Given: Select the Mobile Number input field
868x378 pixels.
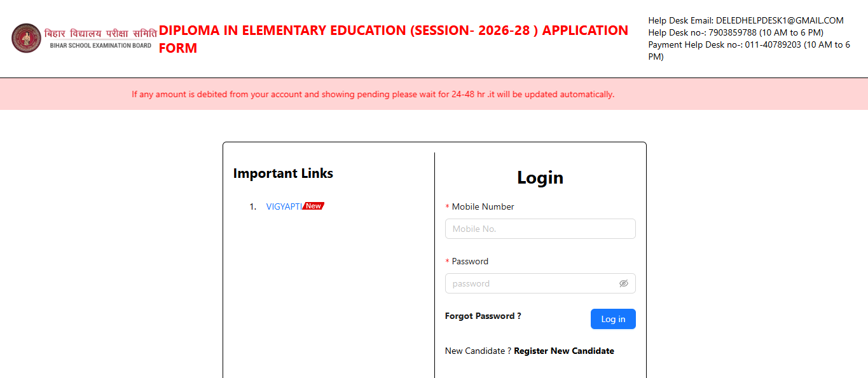Looking at the screenshot, I should pyautogui.click(x=539, y=229).
